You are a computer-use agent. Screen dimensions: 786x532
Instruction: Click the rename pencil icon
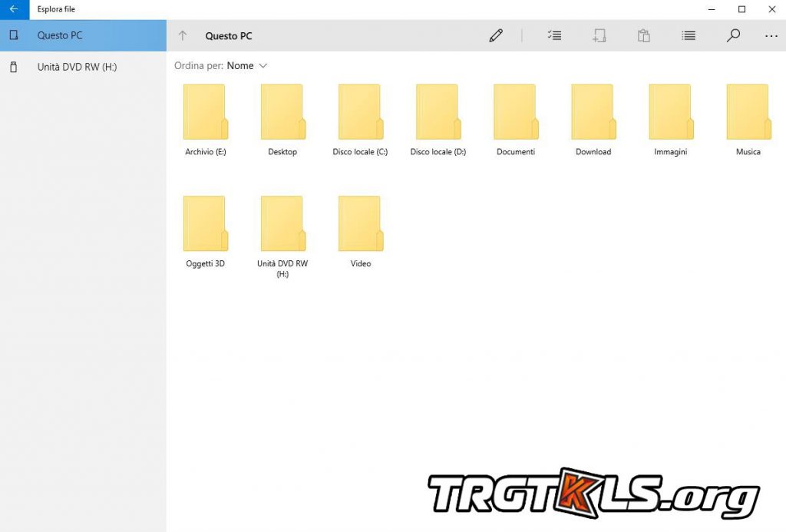click(496, 35)
